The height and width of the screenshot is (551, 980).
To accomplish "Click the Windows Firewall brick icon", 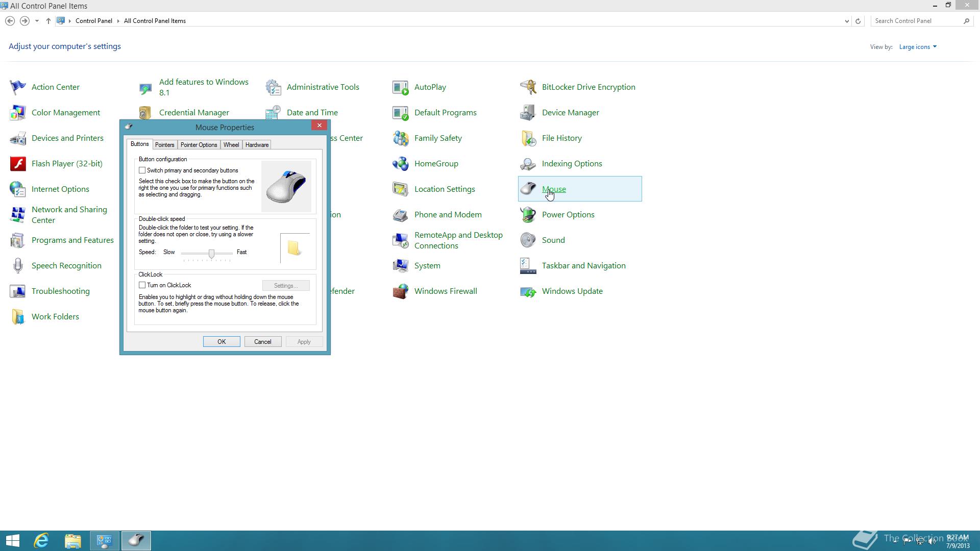I will (401, 291).
